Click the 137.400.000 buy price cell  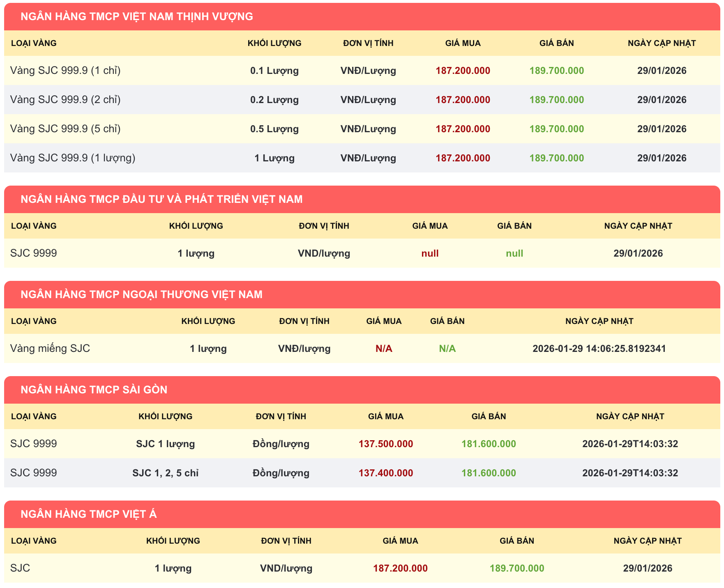tap(385, 473)
